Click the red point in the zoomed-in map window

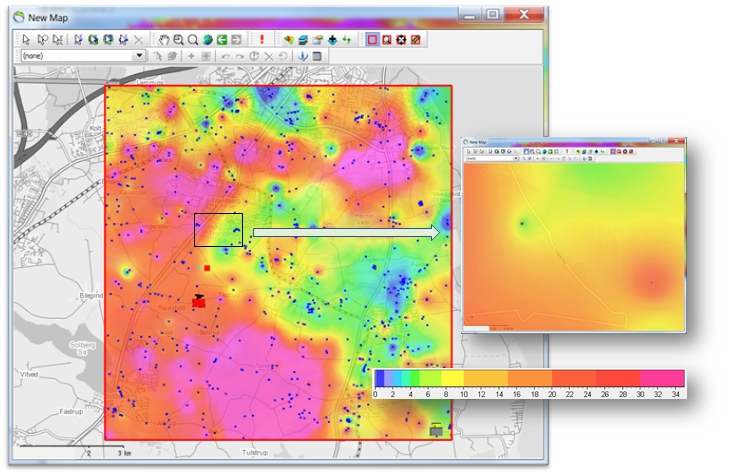click(x=522, y=224)
